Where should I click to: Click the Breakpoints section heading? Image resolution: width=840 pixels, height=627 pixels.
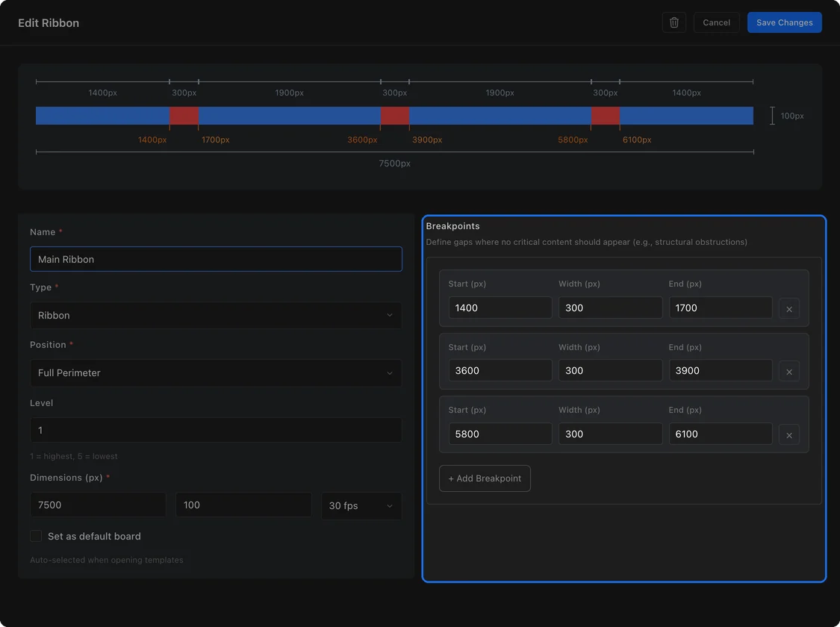(452, 226)
